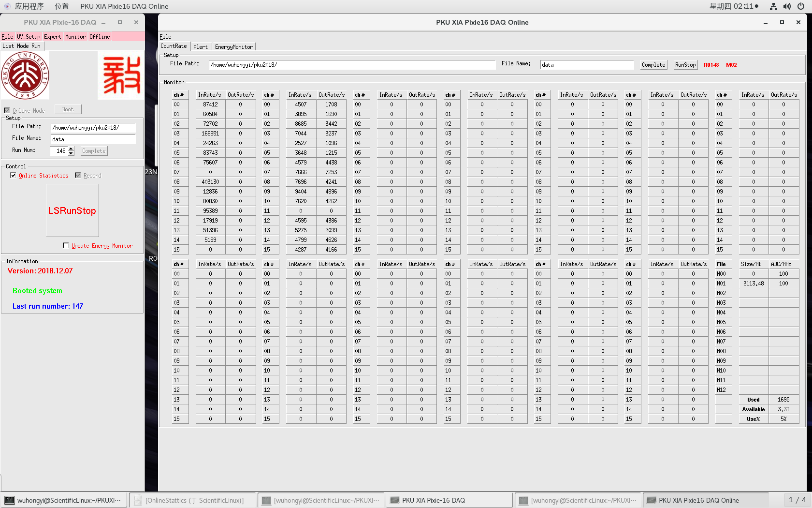Viewport: 812px width, 508px height.
Task: Switch to the CountRate tab
Action: tap(174, 46)
